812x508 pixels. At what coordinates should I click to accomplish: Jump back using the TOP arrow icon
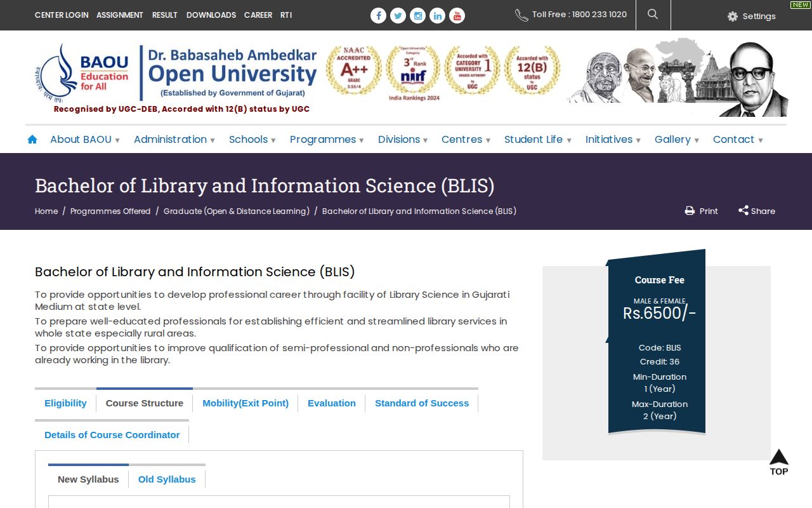click(779, 462)
